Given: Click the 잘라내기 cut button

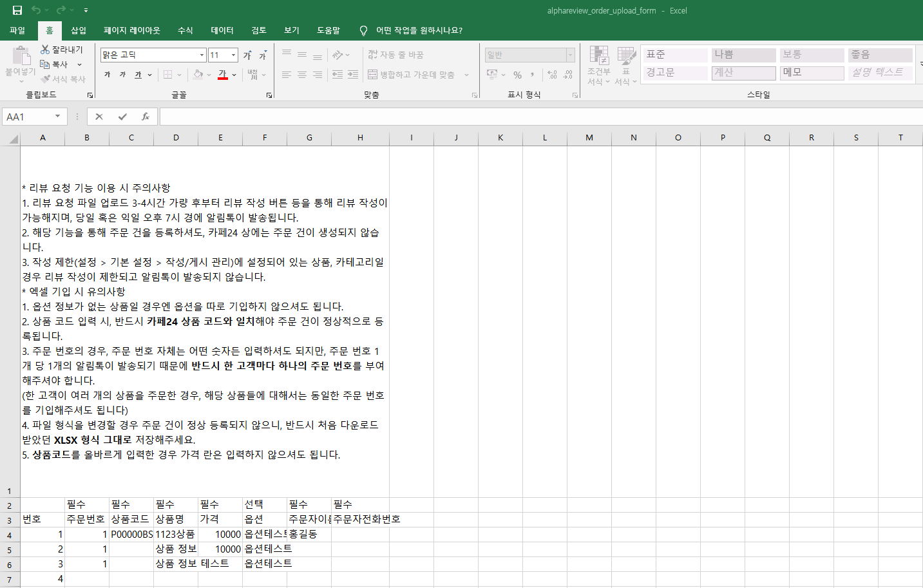Looking at the screenshot, I should click(x=62, y=50).
